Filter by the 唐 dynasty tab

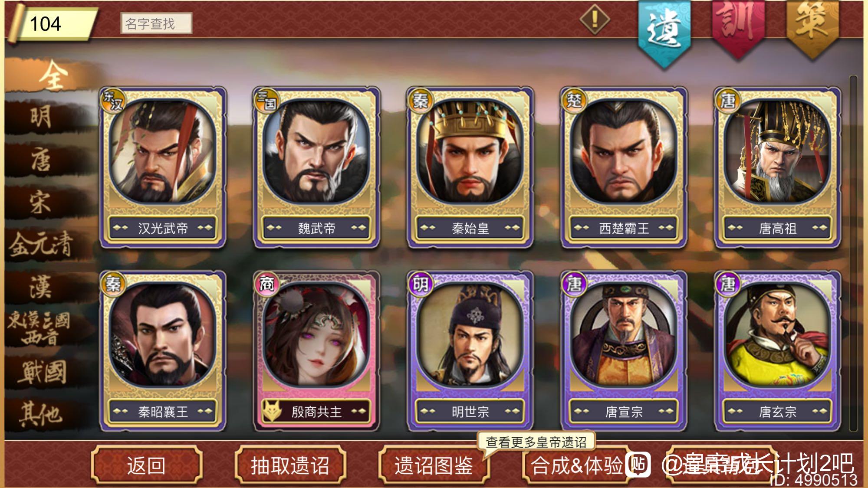click(x=41, y=160)
